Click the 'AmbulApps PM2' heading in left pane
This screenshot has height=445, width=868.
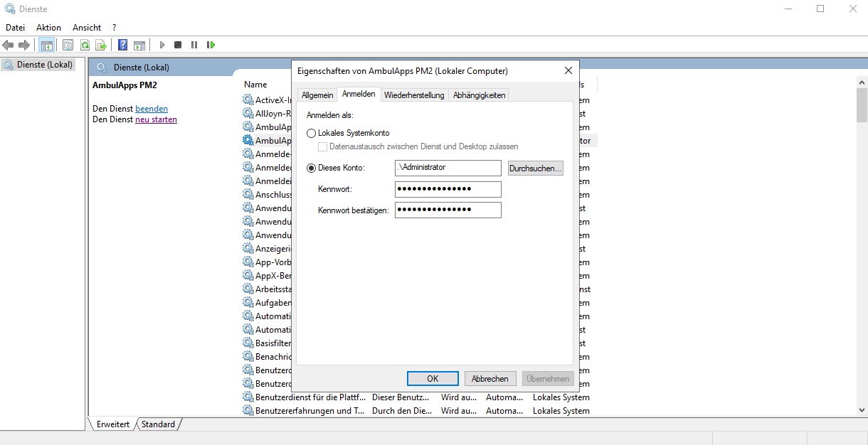click(125, 85)
